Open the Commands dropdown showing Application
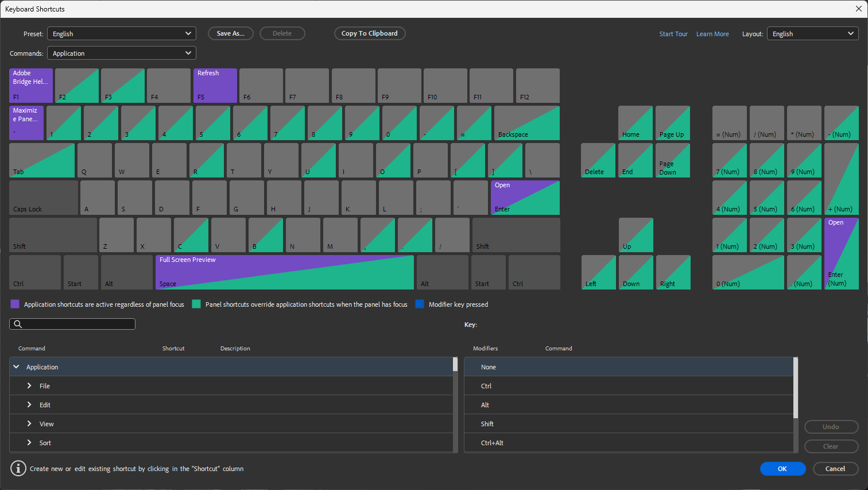The image size is (868, 490). (x=121, y=52)
